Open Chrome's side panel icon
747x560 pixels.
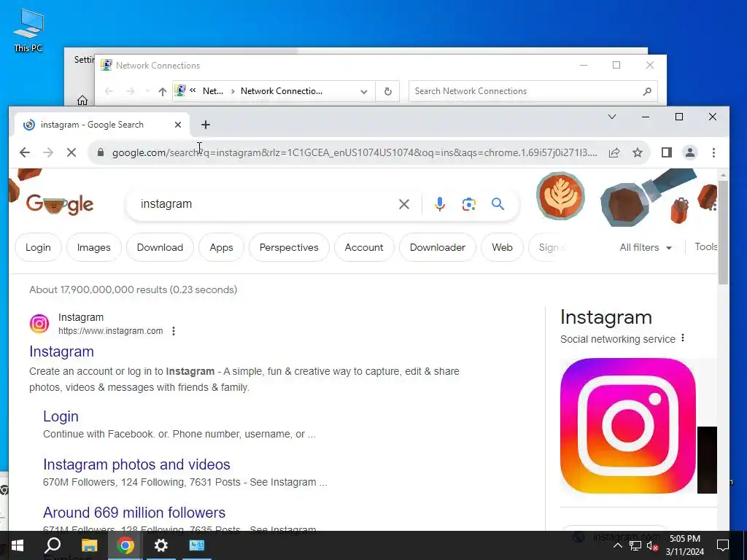(667, 152)
